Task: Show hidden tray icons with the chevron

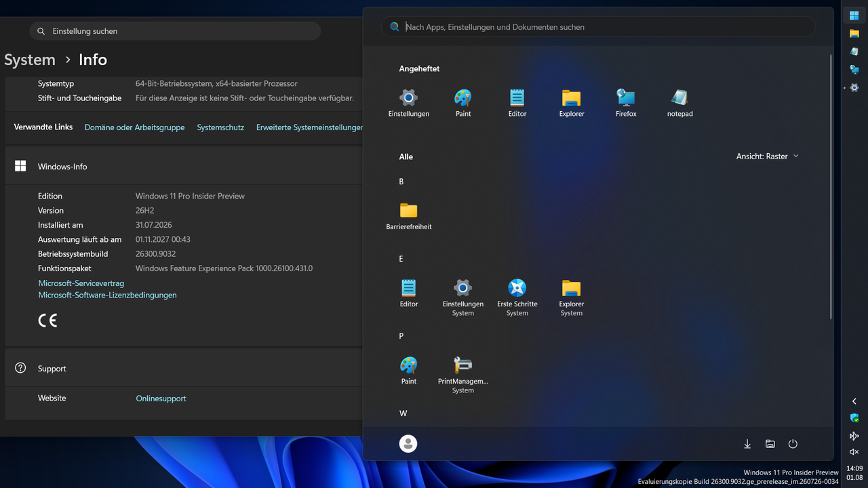Action: pyautogui.click(x=854, y=401)
